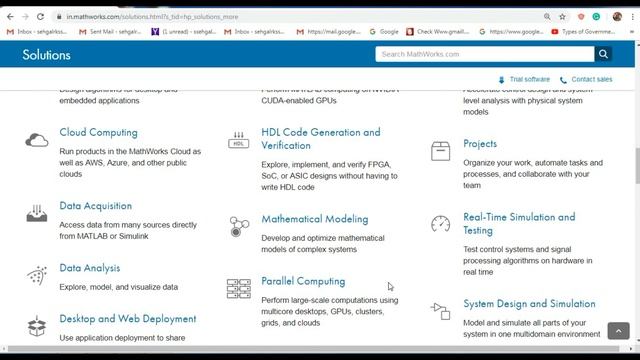Click the horizontal scrollbar at page bottom

point(313,349)
